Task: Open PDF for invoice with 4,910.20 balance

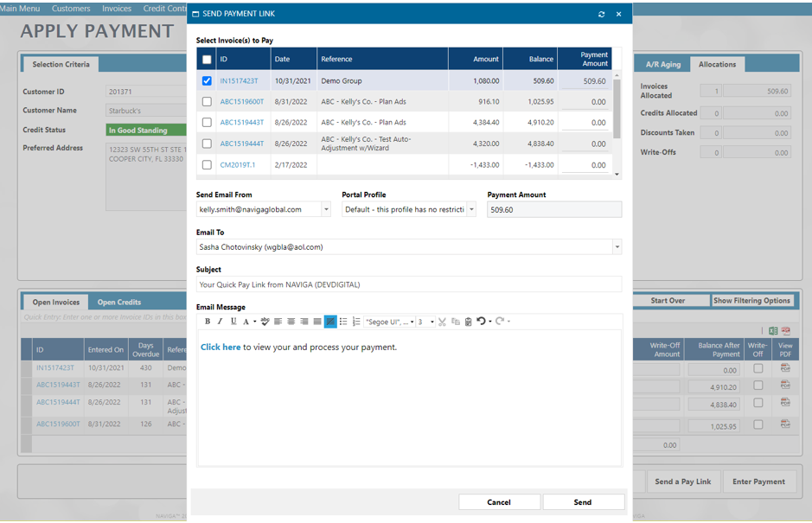Action: click(x=785, y=385)
